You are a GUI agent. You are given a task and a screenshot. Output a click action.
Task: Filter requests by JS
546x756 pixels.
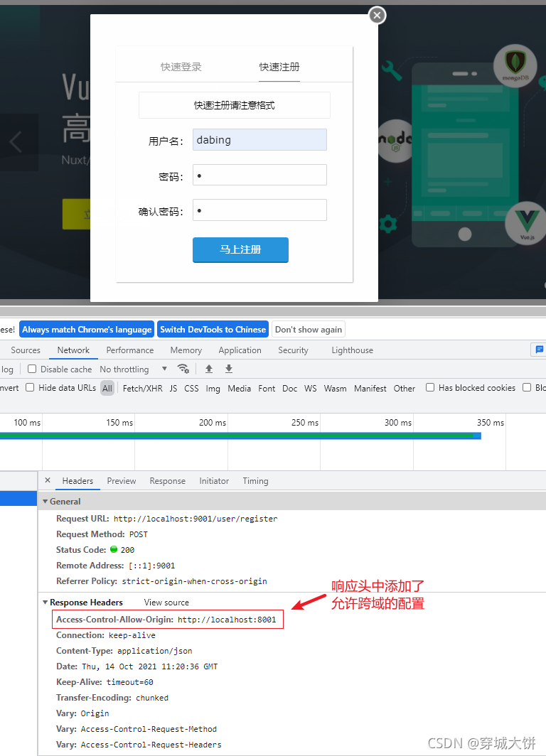[x=173, y=388]
